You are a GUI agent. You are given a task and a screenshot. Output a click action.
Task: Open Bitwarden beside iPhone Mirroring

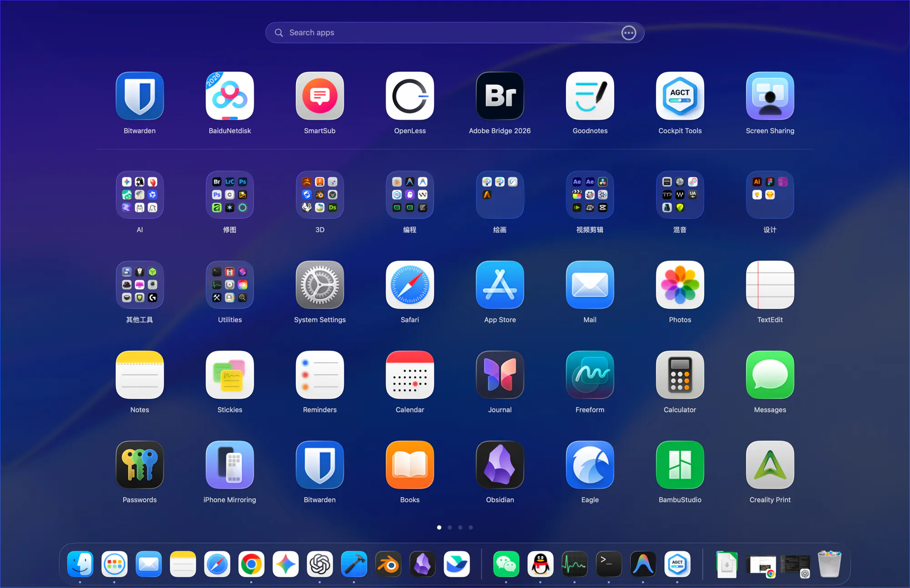point(320,465)
